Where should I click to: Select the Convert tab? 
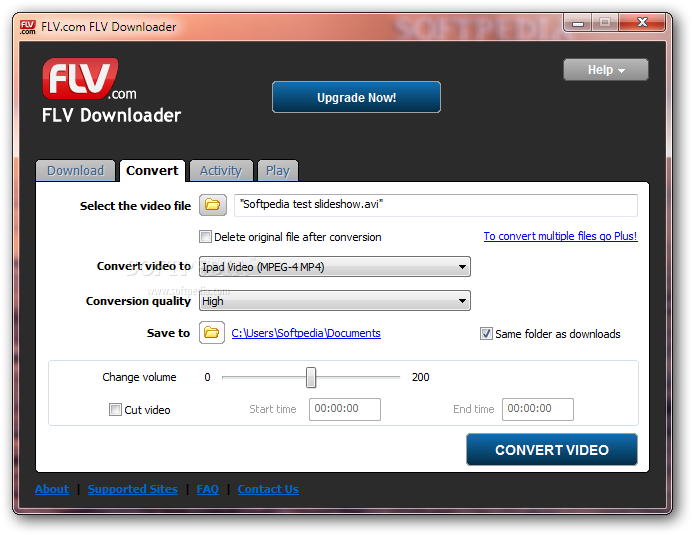(x=152, y=171)
